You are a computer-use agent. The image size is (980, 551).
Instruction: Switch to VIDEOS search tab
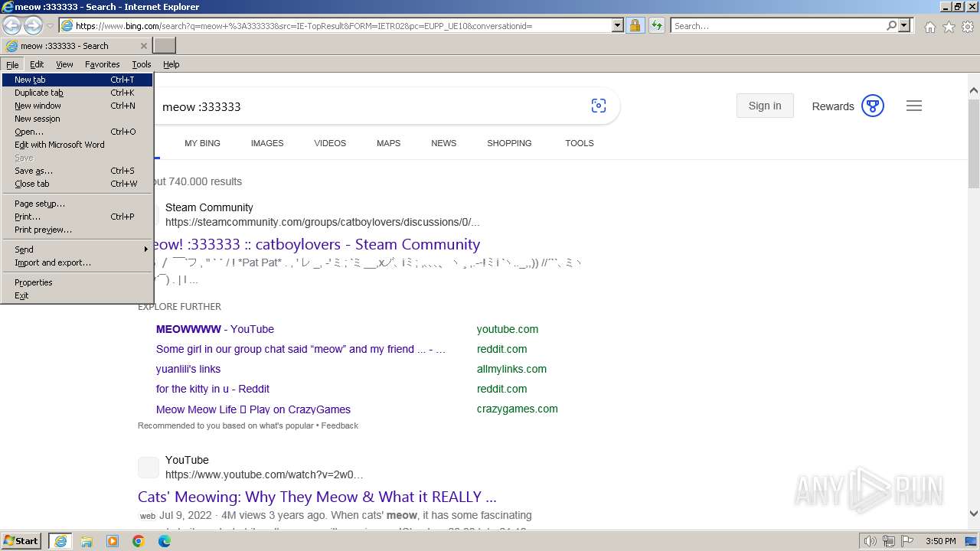click(x=330, y=143)
